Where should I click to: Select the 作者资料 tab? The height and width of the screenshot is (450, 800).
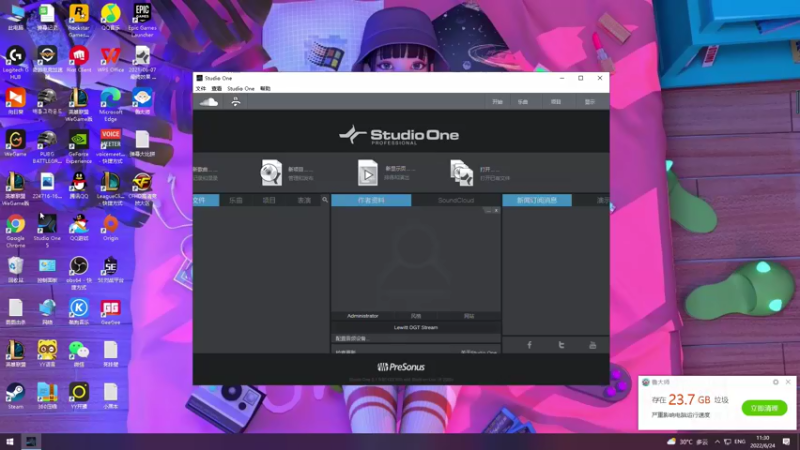point(371,200)
